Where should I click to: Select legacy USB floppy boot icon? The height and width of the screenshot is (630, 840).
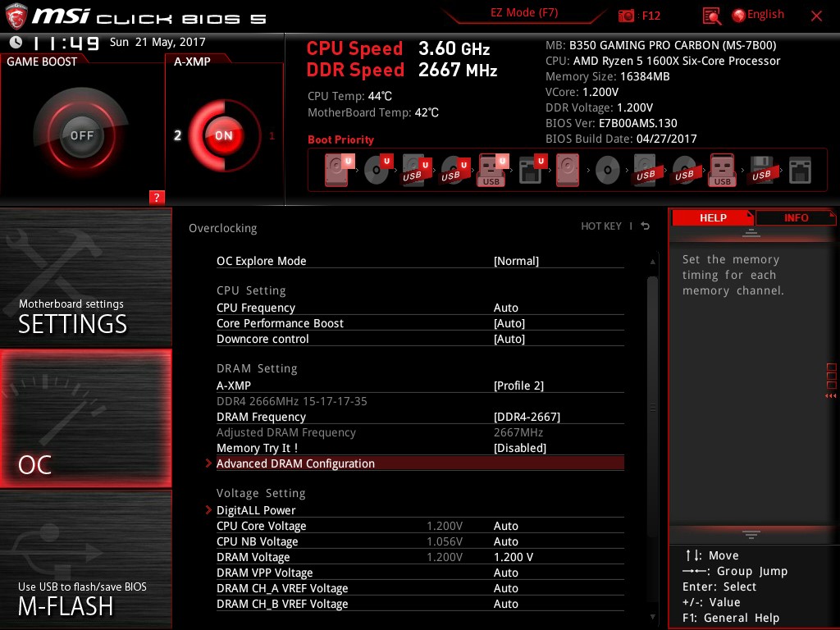[x=761, y=170]
